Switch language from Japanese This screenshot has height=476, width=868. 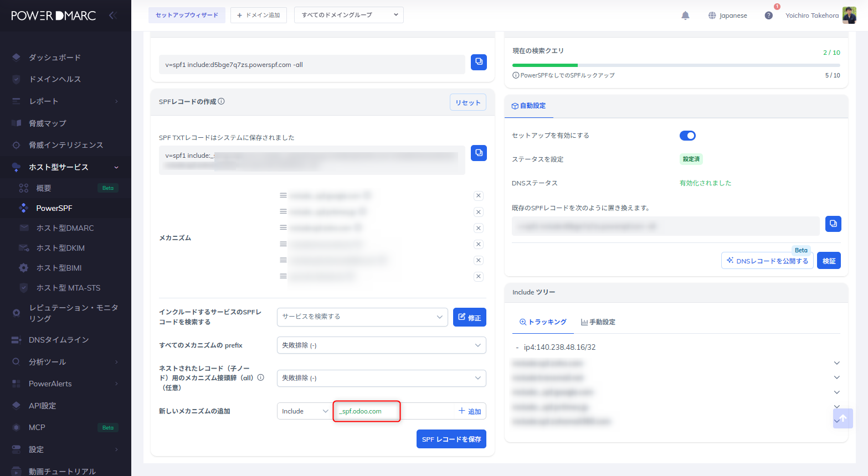click(x=727, y=15)
